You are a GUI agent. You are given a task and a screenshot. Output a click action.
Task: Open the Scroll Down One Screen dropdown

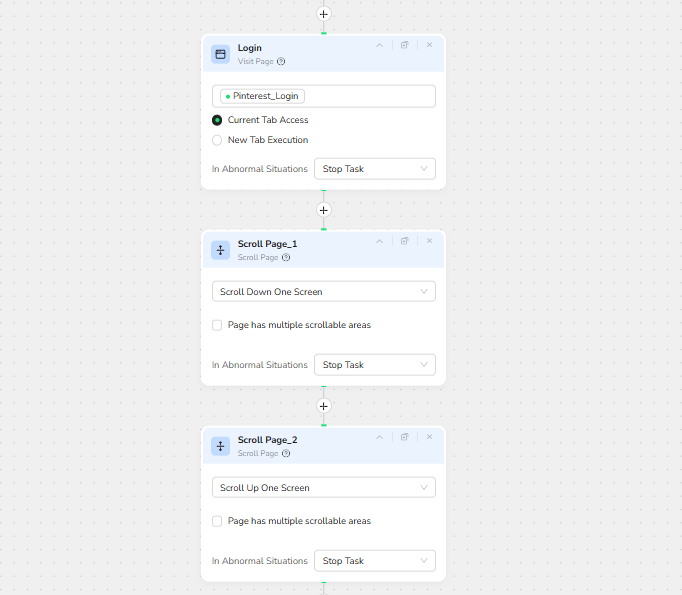323,292
